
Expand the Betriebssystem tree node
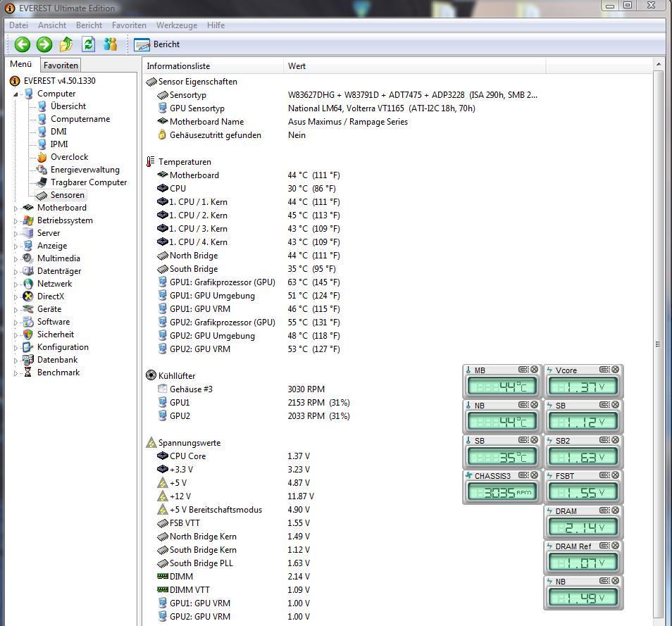coord(16,221)
